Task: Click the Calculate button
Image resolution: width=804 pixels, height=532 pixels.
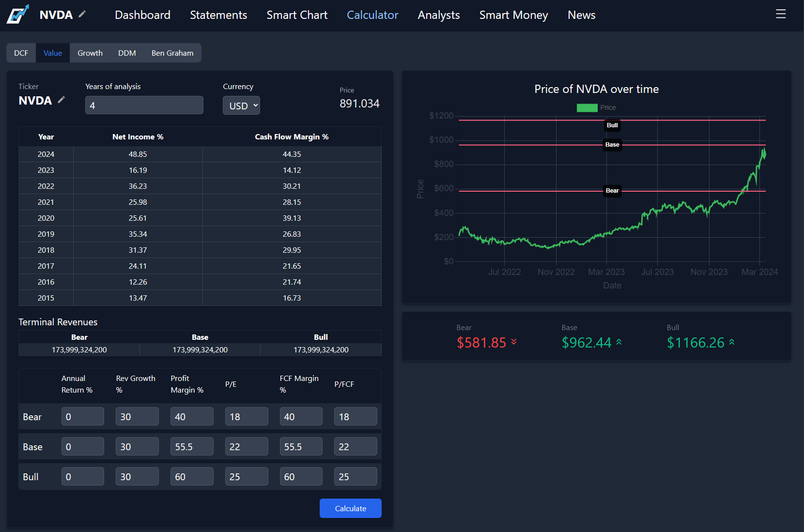Action: click(351, 508)
